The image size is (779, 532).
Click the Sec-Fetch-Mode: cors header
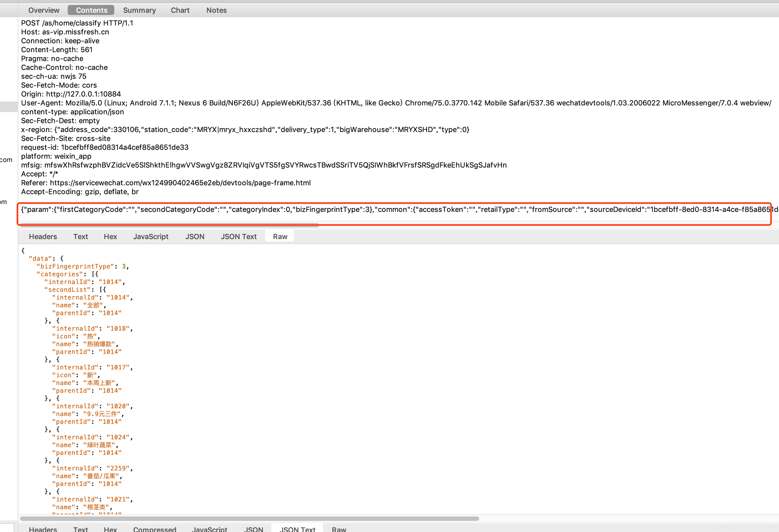[59, 85]
